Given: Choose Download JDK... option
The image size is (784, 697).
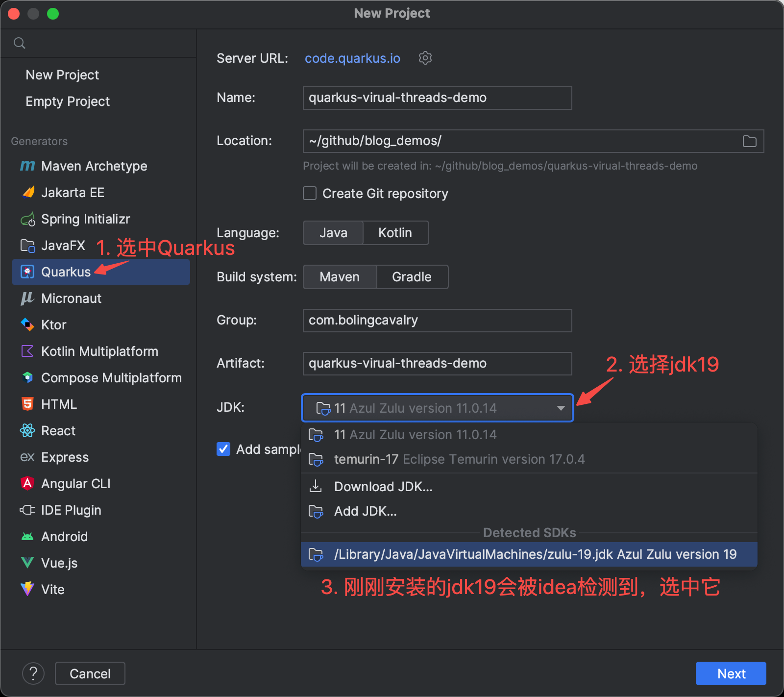Looking at the screenshot, I should (529, 486).
